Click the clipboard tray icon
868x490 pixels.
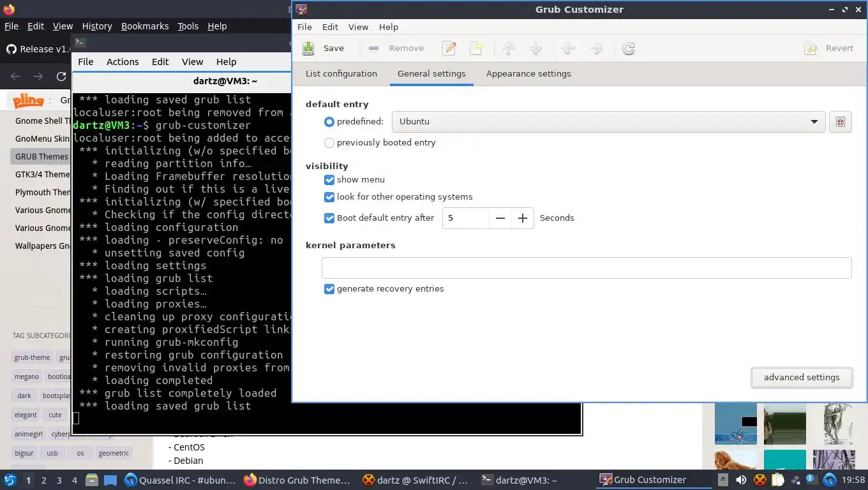click(x=777, y=480)
